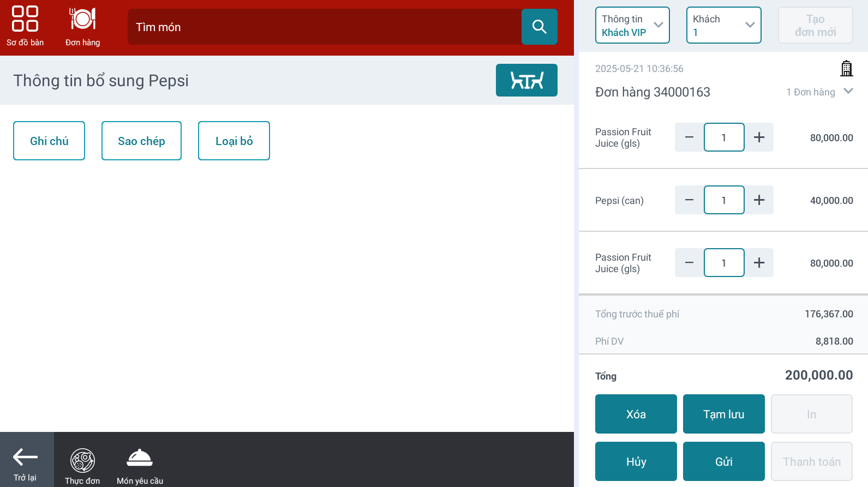The width and height of the screenshot is (868, 487).
Task: Open the Sơ đồ bàn table layout
Action: coord(25,27)
